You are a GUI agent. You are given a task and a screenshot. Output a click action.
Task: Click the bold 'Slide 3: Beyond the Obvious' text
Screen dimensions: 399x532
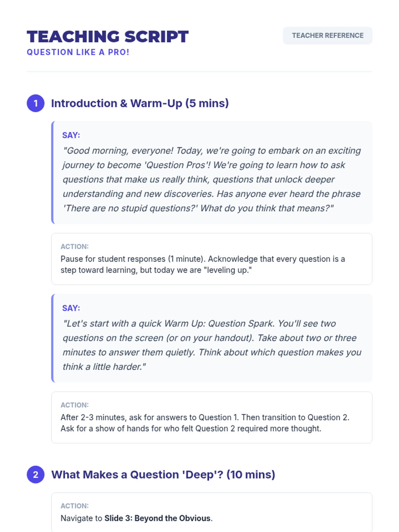pyautogui.click(x=158, y=518)
